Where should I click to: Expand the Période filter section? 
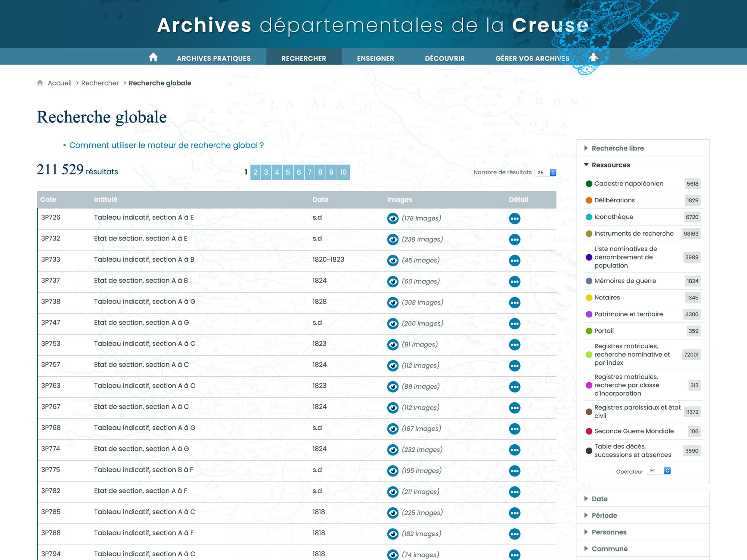(604, 516)
